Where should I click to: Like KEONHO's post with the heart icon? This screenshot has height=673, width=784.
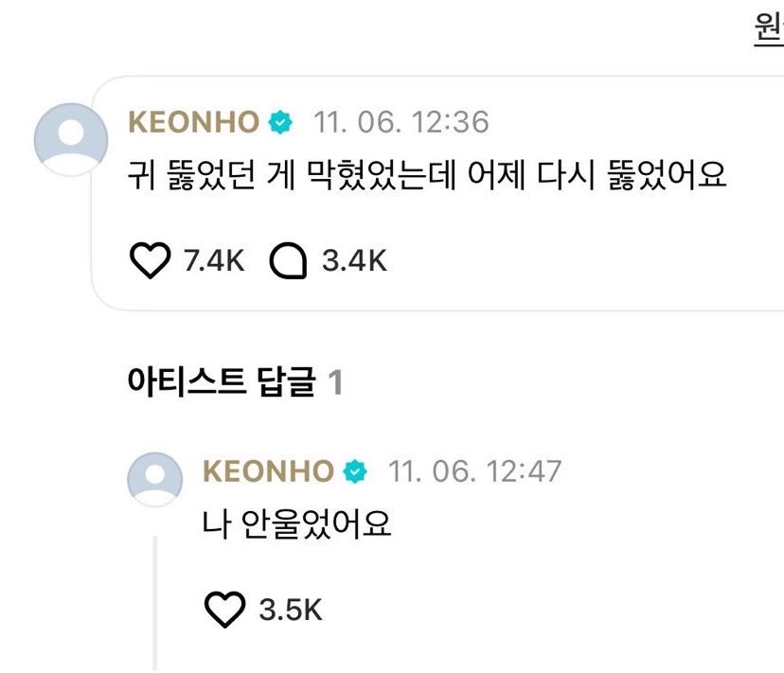(150, 260)
